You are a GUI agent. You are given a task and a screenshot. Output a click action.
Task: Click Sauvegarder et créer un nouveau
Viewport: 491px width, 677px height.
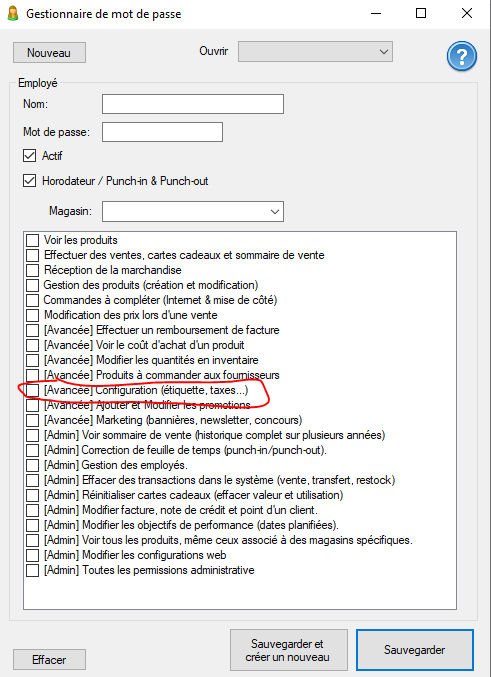click(288, 650)
